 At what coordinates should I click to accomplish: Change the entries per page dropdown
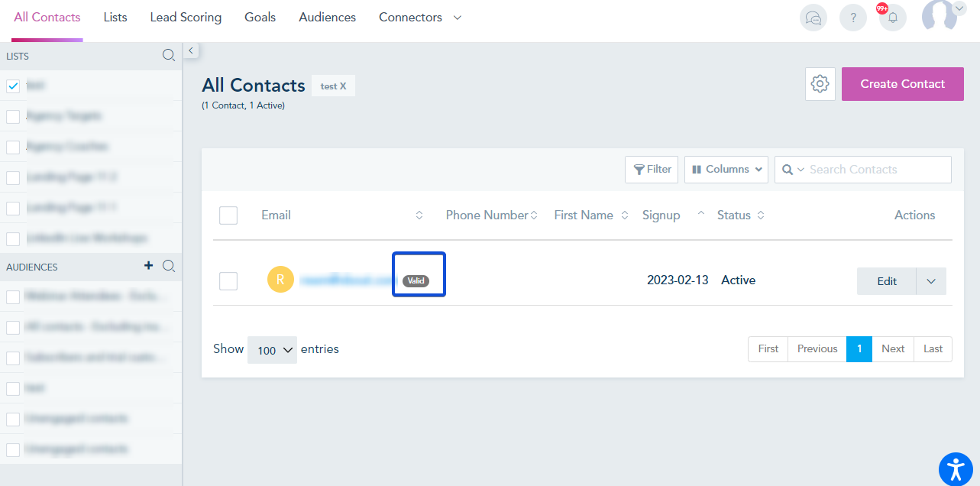coord(272,350)
